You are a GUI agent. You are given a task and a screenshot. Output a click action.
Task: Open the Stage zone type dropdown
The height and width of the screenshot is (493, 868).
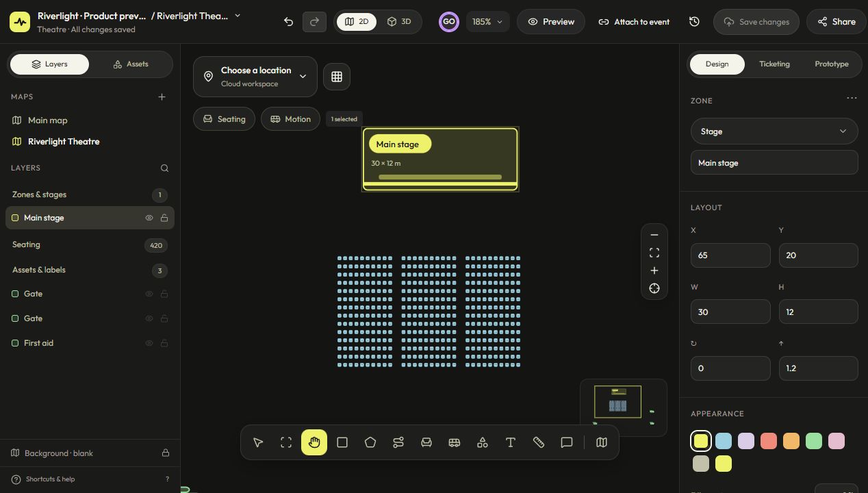pos(774,131)
